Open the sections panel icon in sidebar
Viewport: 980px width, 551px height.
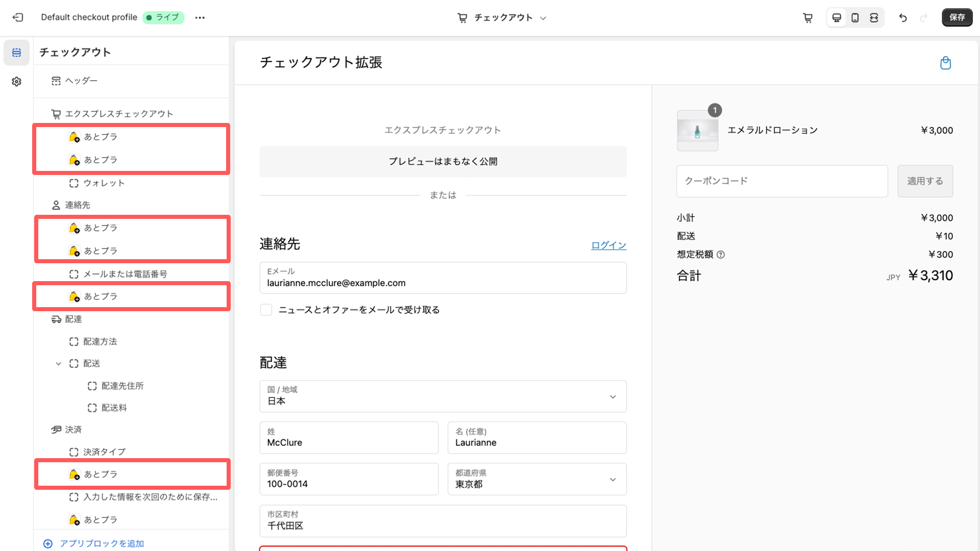coord(16,53)
